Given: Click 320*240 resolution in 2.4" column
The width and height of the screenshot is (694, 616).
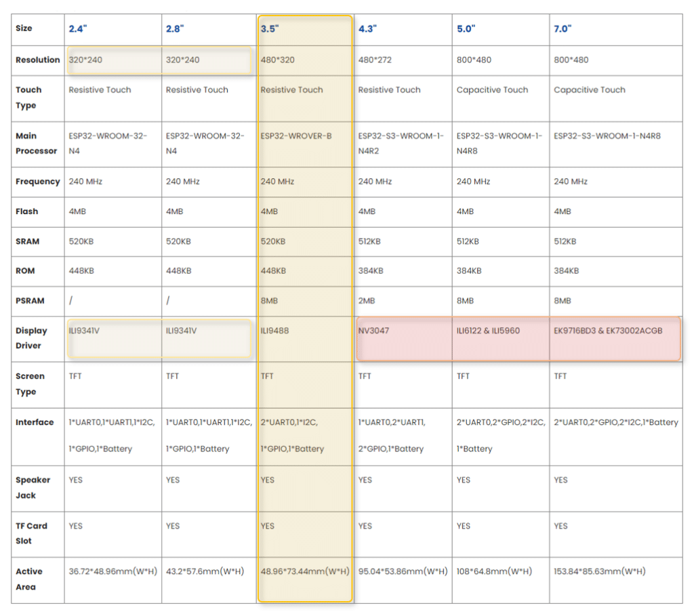Looking at the screenshot, I should coord(85,60).
